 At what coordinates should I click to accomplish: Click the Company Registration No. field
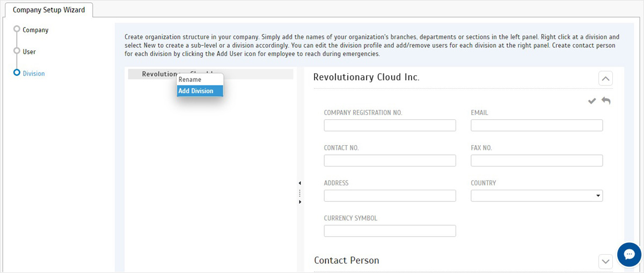tap(390, 125)
